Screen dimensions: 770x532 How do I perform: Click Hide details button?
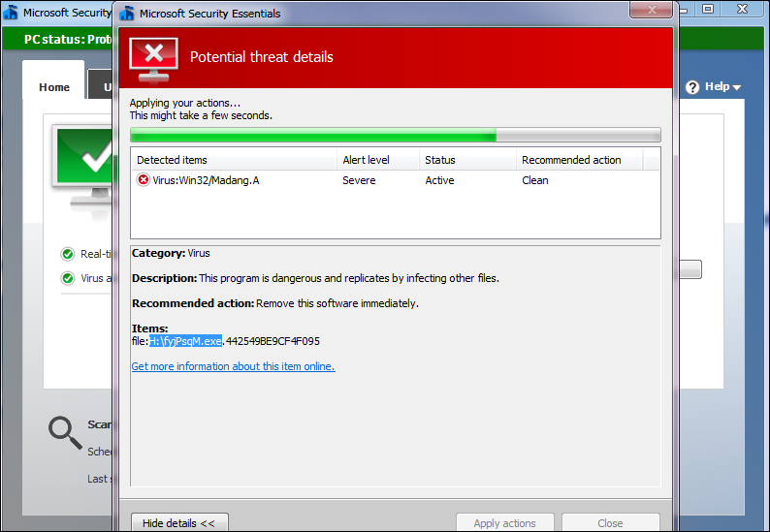click(179, 522)
